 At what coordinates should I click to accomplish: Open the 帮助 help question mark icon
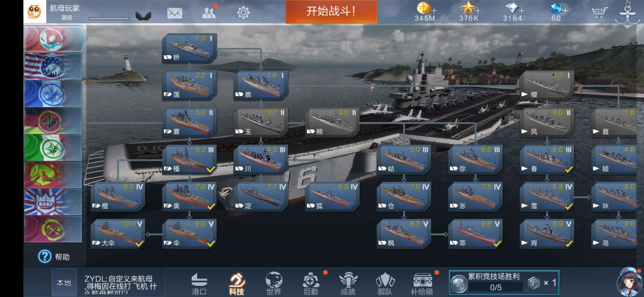[x=45, y=257]
